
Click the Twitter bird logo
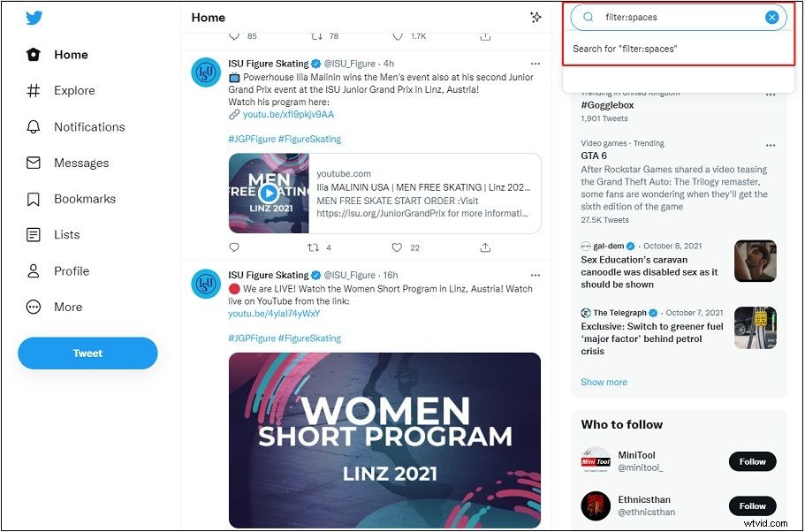coord(34,17)
